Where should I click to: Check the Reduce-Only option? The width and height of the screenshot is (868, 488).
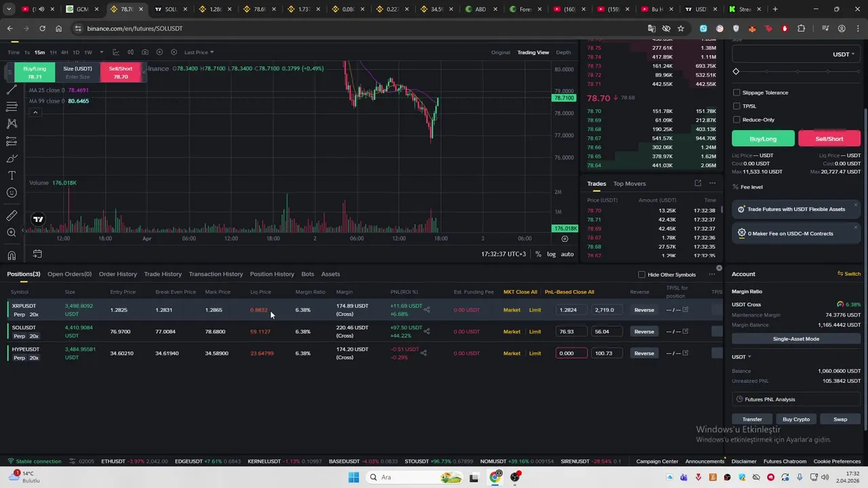pyautogui.click(x=736, y=119)
